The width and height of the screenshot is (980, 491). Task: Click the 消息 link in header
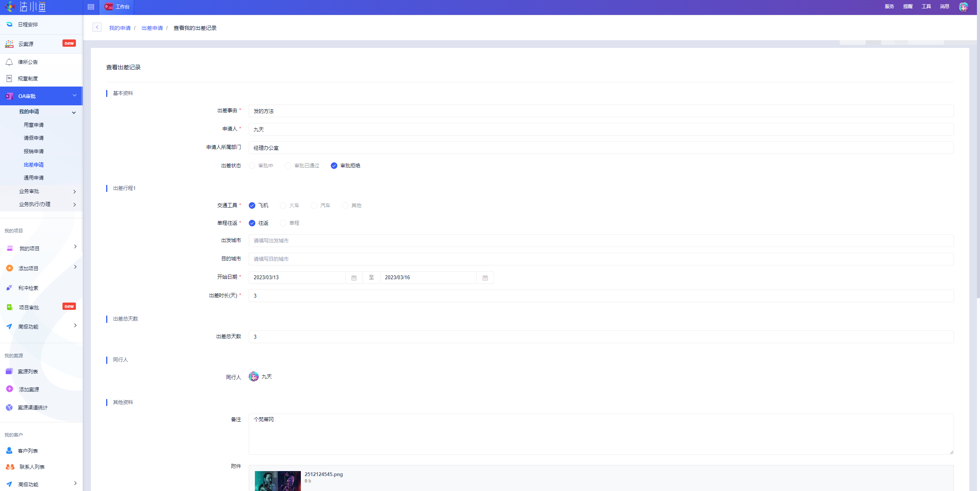coord(944,7)
